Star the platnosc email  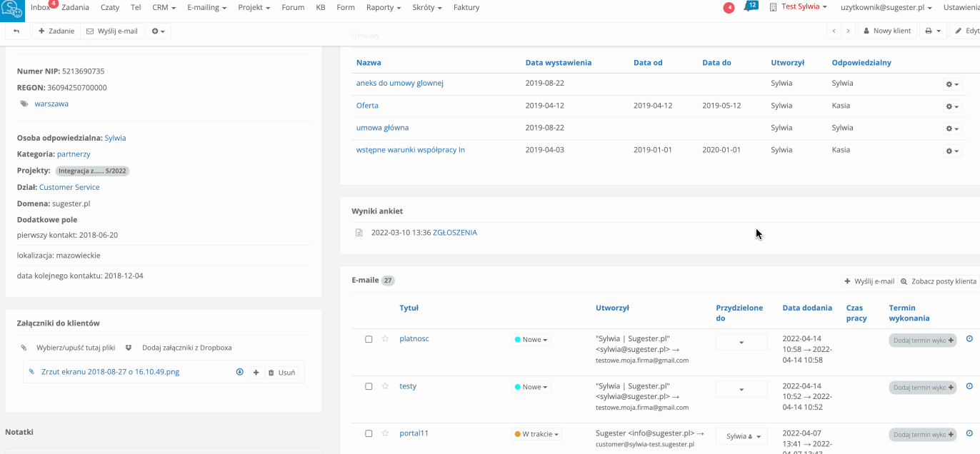(x=385, y=339)
